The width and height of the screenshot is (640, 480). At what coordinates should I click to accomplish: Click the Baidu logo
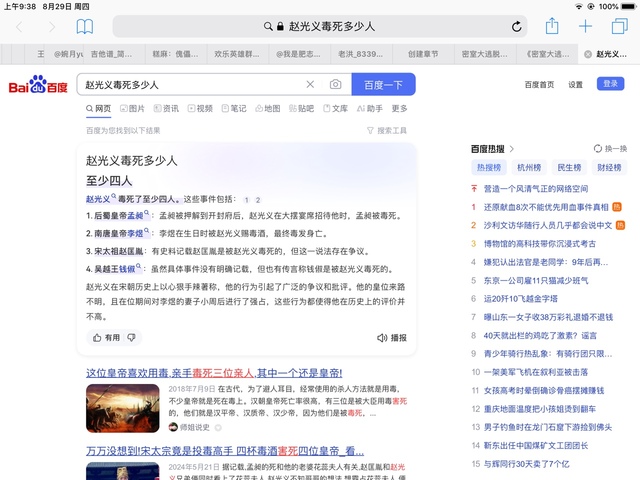pyautogui.click(x=38, y=86)
